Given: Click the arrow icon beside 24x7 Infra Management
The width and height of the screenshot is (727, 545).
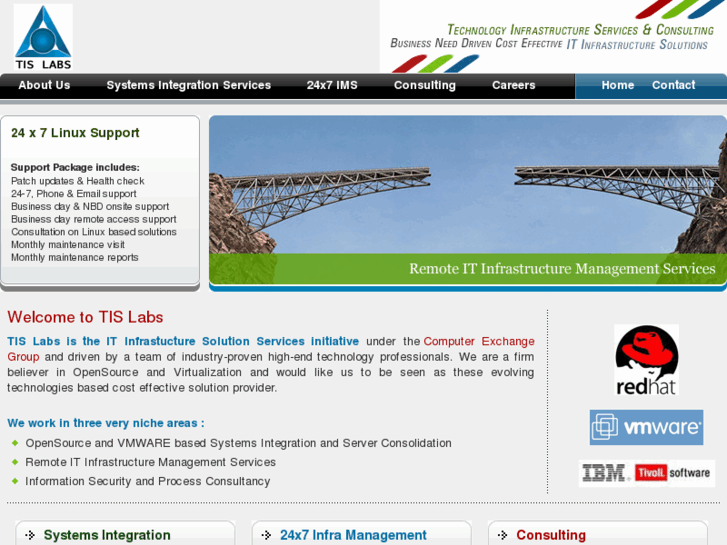Looking at the screenshot, I should 267,535.
